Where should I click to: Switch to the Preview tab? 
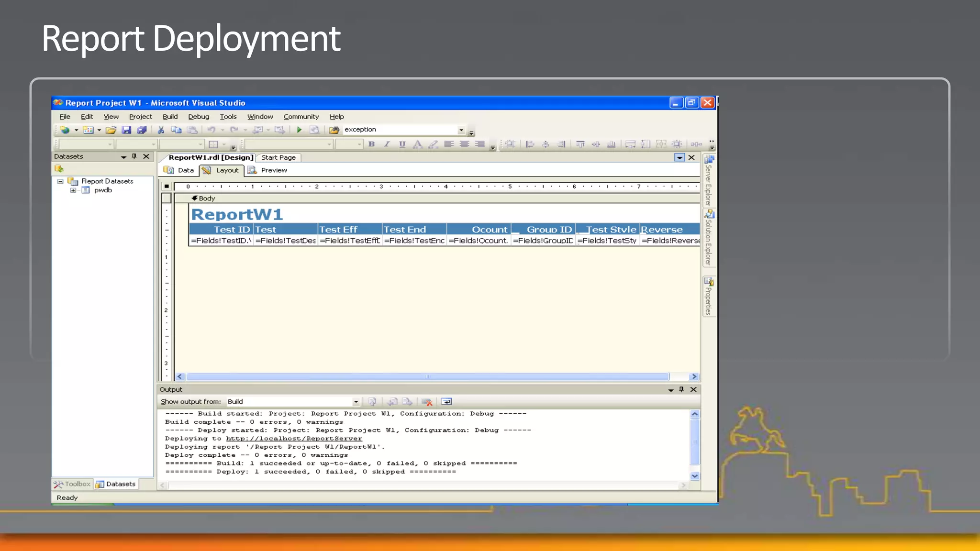(x=267, y=170)
